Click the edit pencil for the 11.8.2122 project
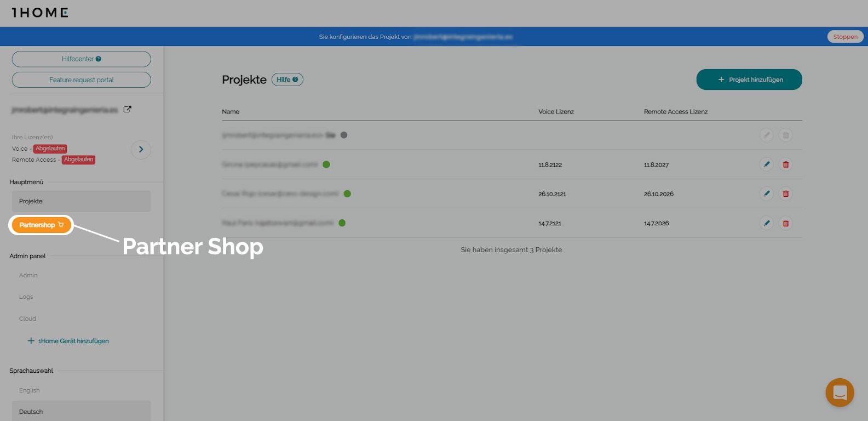The height and width of the screenshot is (421, 868). pos(766,164)
